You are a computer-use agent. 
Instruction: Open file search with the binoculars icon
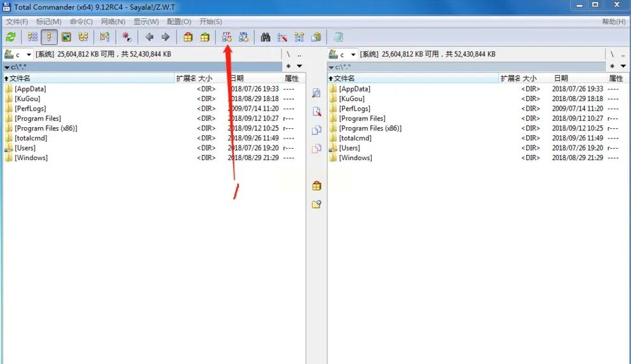tap(265, 37)
